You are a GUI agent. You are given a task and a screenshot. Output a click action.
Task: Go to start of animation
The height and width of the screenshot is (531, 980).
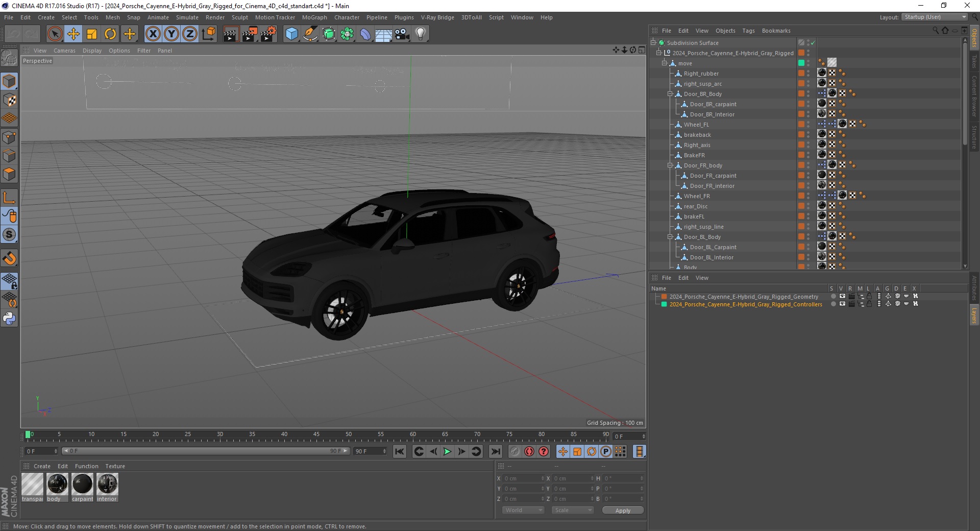(x=400, y=451)
